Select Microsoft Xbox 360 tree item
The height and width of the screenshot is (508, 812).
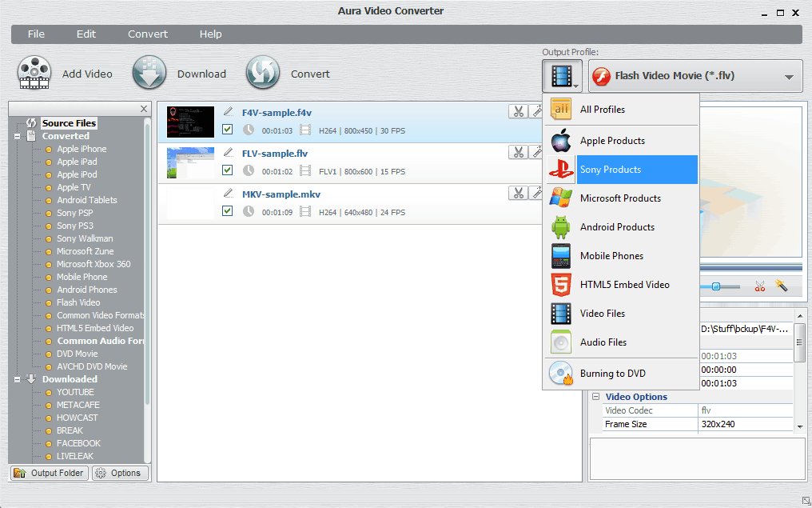94,264
